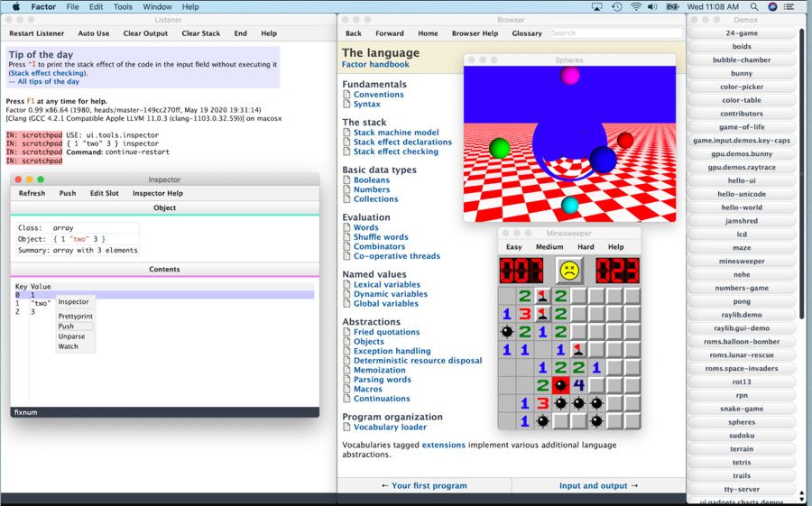
Task: Open the Siri icon in menu bar
Action: tap(772, 6)
